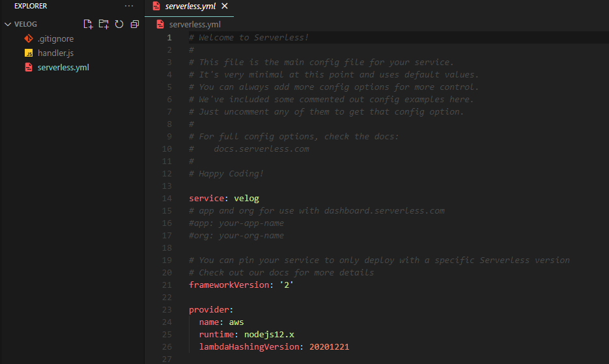Click the git icon beside .gitignore

29,38
